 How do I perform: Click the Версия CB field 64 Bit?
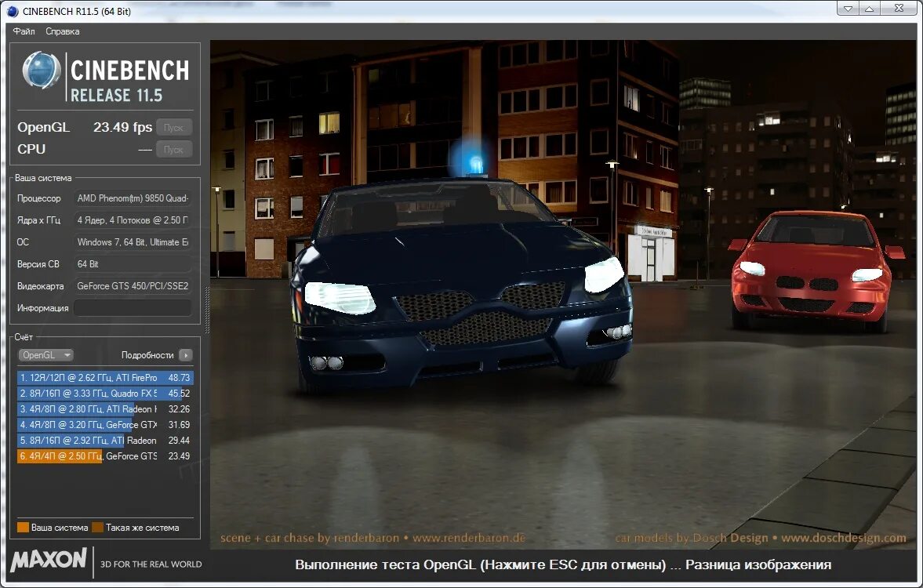pos(133,263)
